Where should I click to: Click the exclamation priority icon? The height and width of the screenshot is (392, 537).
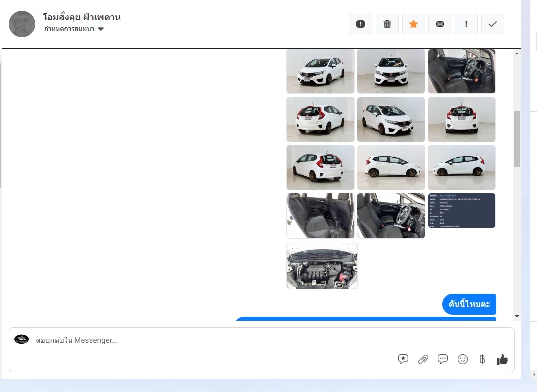click(466, 24)
